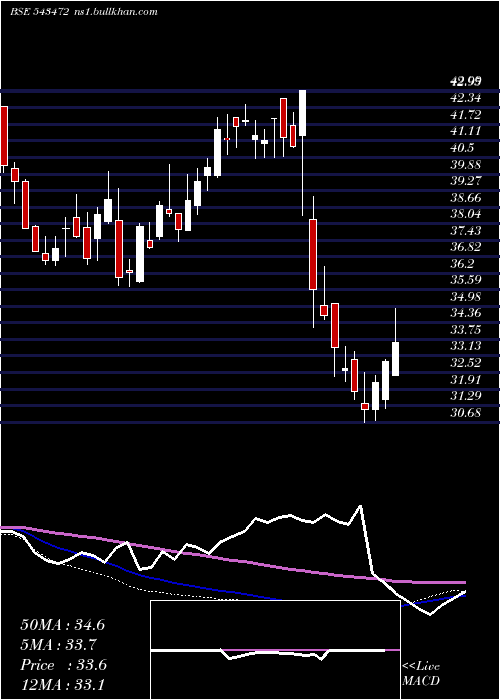The image size is (500, 700).
Task: Click the ns1.bullkhan.com watermark text
Action: coord(115,12)
